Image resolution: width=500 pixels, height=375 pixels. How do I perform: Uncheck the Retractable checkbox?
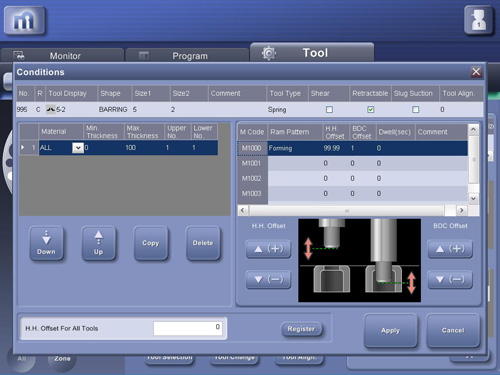(x=370, y=109)
